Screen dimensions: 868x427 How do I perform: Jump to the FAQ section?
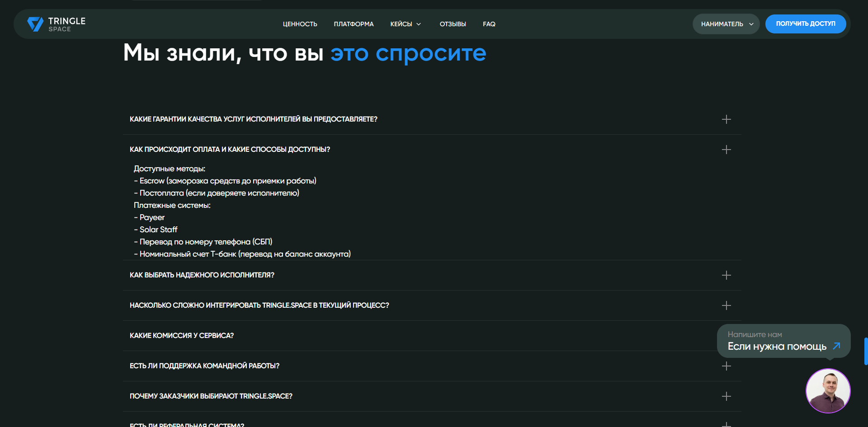click(489, 24)
